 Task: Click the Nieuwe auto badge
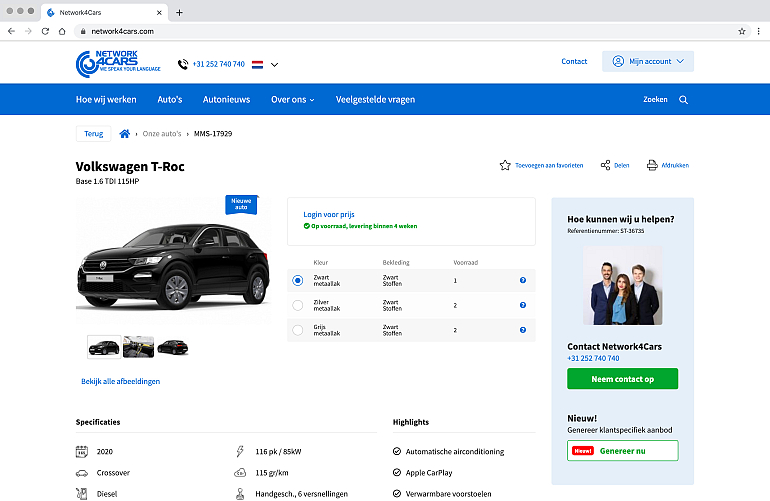tap(241, 204)
